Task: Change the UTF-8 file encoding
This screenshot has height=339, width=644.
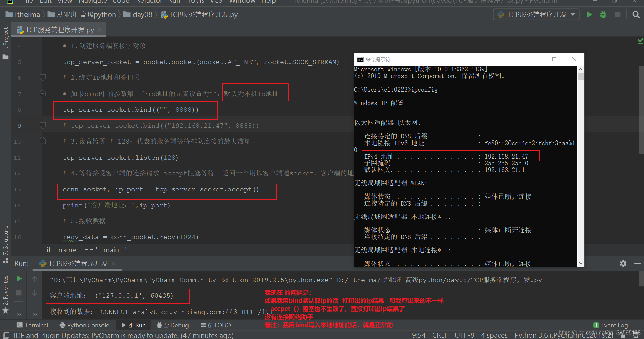Action: pos(464,335)
